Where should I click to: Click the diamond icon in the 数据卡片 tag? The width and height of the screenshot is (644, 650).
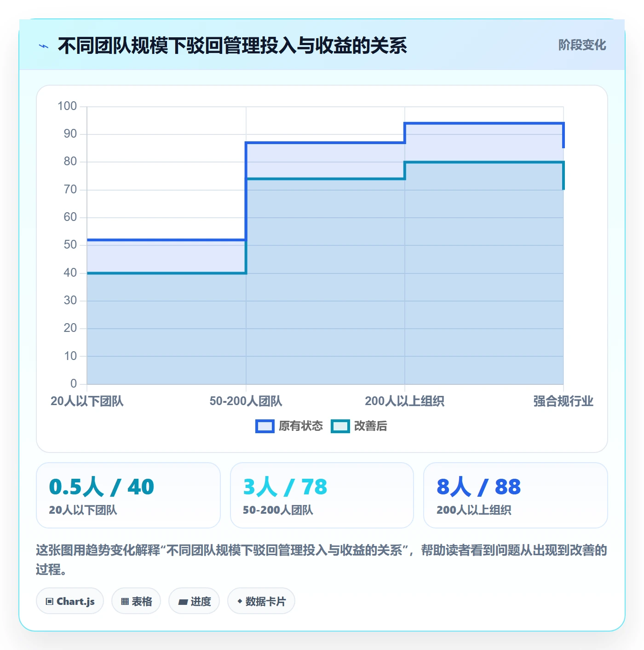click(240, 601)
